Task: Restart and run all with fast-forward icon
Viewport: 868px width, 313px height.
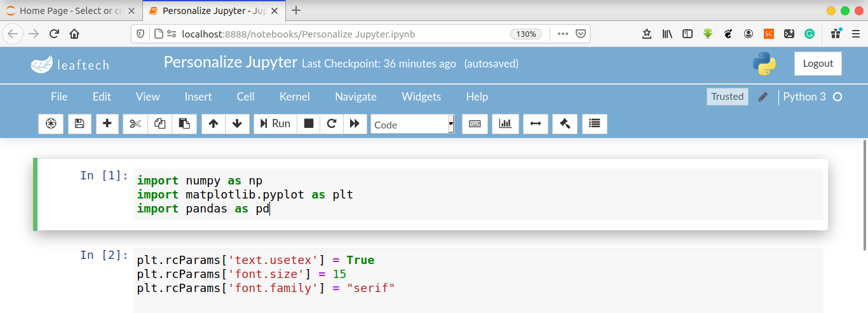Action: [355, 124]
